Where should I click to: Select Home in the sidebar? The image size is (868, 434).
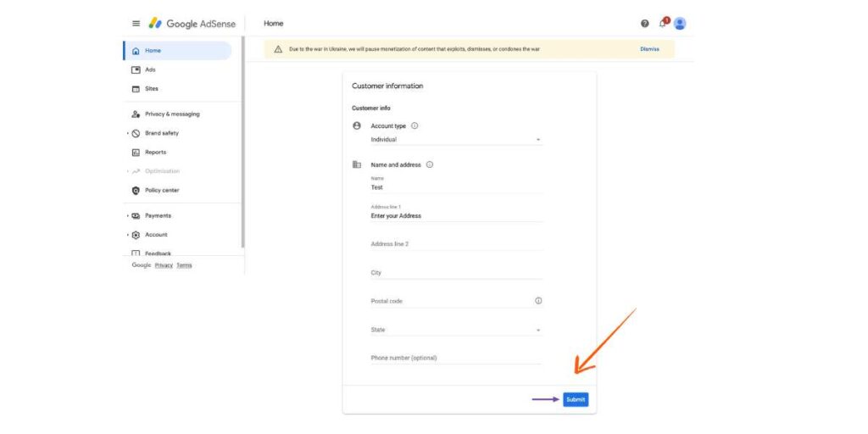pos(177,50)
